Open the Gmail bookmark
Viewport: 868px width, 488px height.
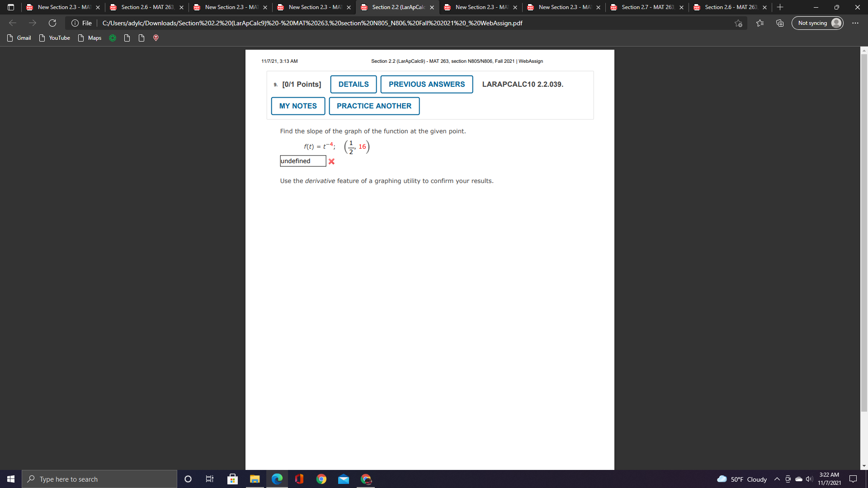[19, 38]
